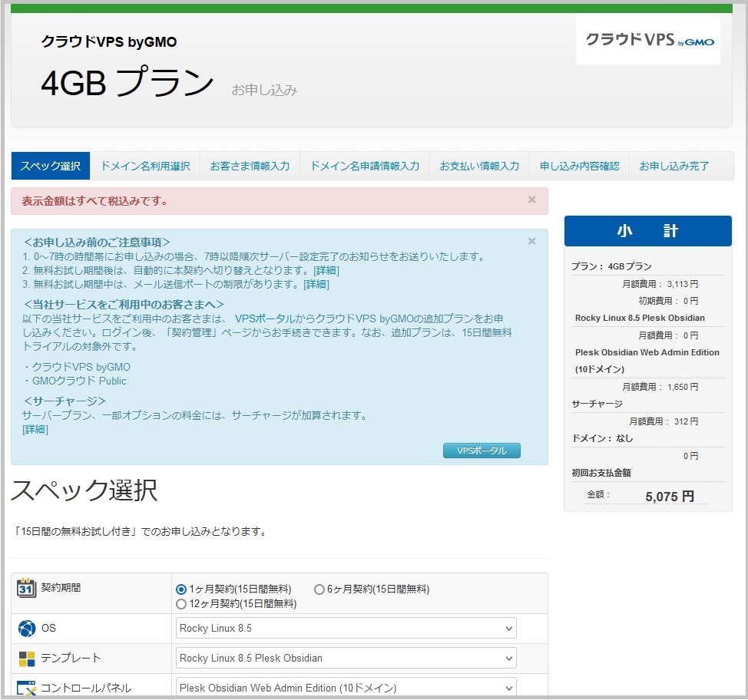The height and width of the screenshot is (700, 748).
Task: Click the スペック選択 section heading
Action: coord(84,490)
